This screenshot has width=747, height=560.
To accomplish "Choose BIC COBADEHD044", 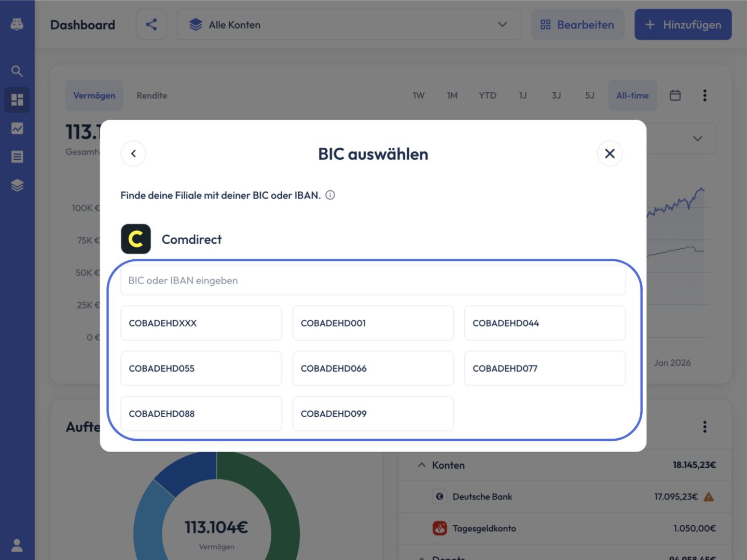I will [545, 323].
